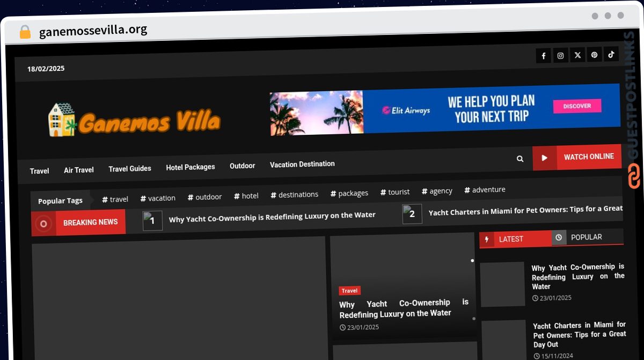Click the DISCOVER button in banner ad
Viewport: 644px width, 360px height.
577,106
